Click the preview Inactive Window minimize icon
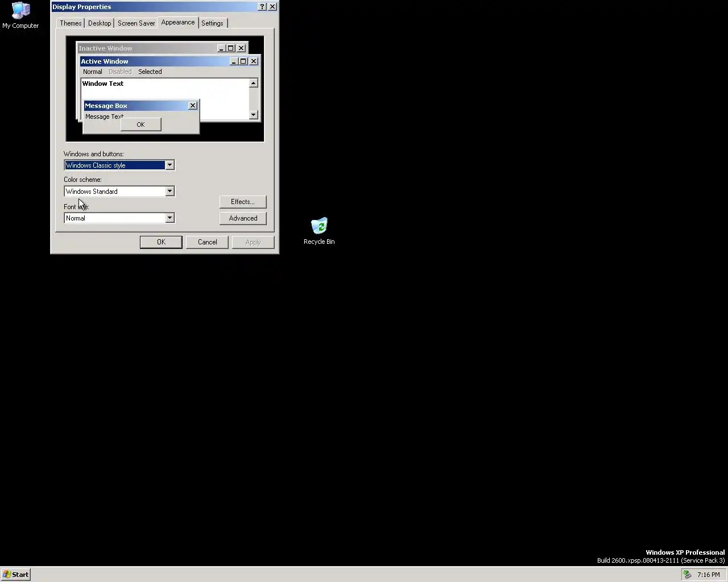This screenshot has width=728, height=582. (x=221, y=48)
